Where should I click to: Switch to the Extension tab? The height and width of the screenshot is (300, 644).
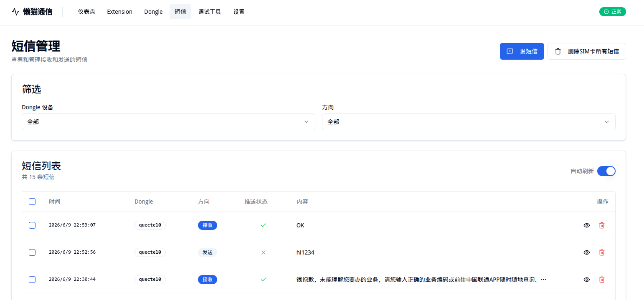(x=120, y=12)
